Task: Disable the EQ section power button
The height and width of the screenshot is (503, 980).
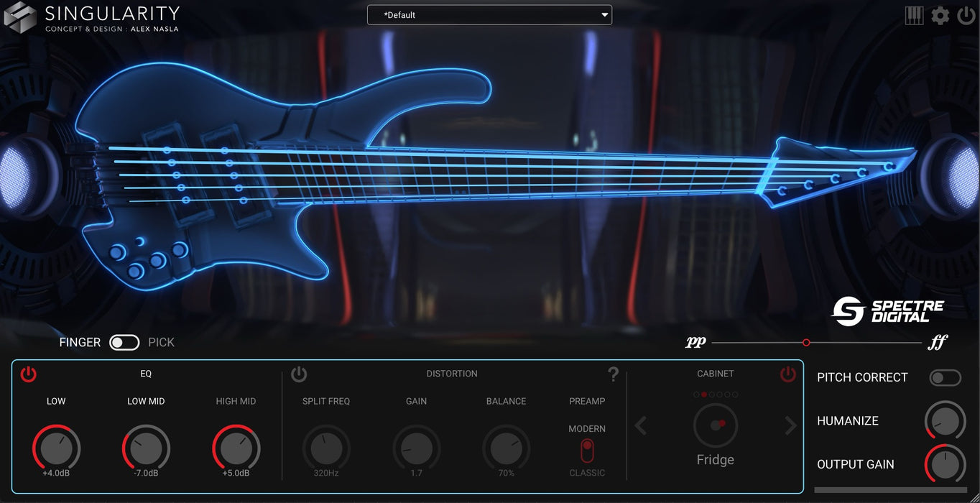Action: (x=29, y=374)
